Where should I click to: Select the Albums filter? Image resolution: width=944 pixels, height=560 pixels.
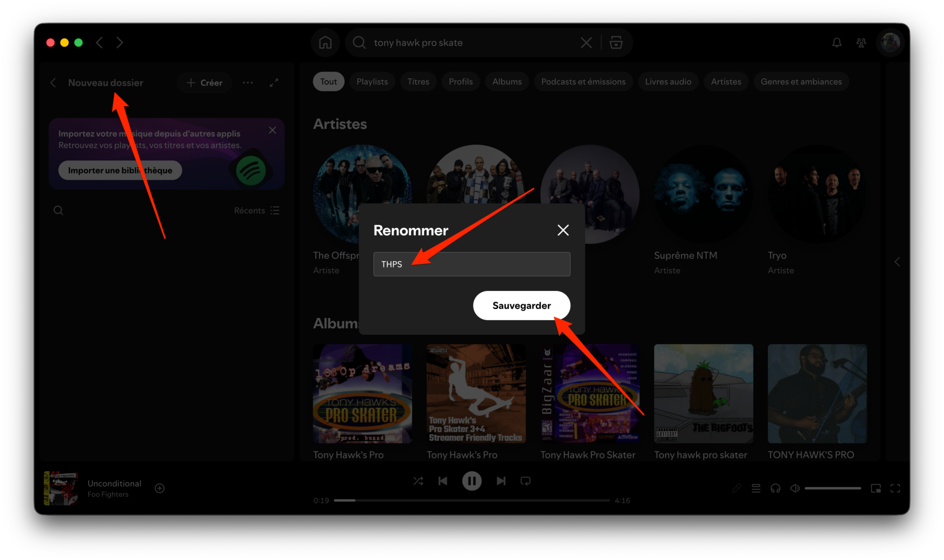click(x=507, y=82)
